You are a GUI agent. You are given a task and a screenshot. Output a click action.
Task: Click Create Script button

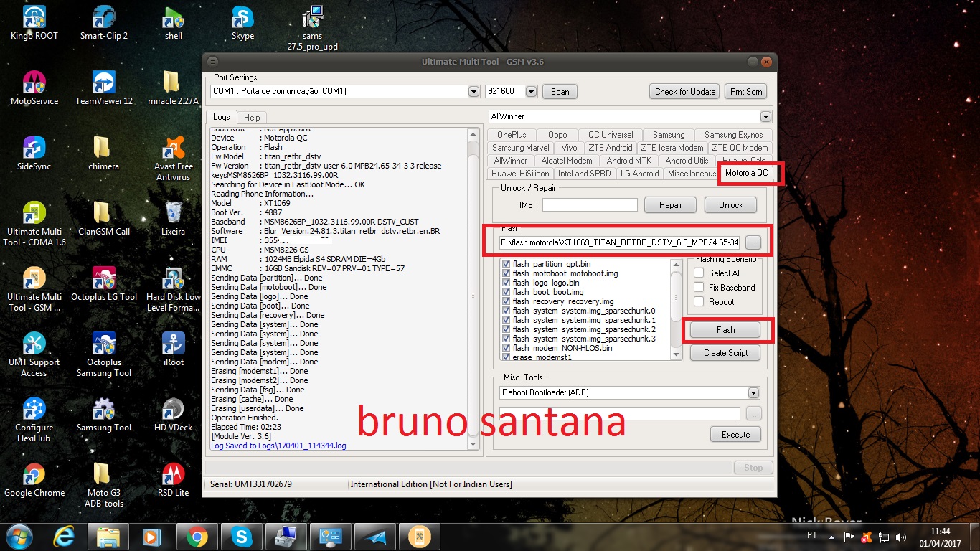pyautogui.click(x=725, y=353)
